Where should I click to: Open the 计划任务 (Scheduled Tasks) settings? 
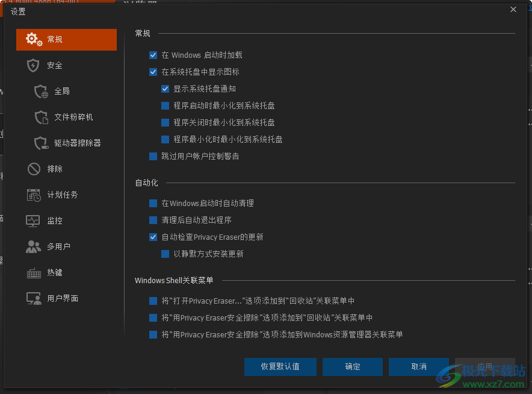[55, 195]
